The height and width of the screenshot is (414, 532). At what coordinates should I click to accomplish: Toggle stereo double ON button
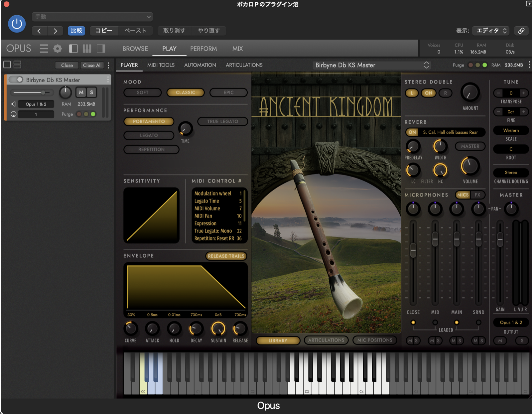(429, 93)
